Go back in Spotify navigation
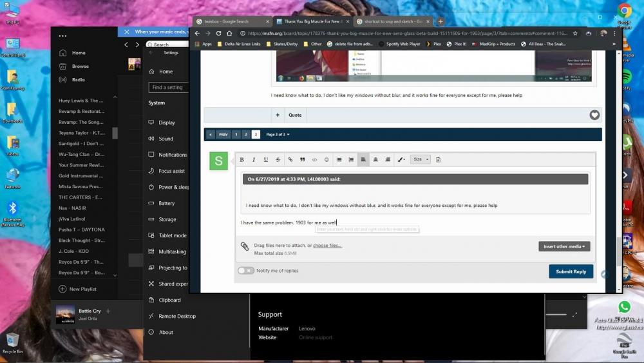This screenshot has height=363, width=644. pyautogui.click(x=126, y=44)
